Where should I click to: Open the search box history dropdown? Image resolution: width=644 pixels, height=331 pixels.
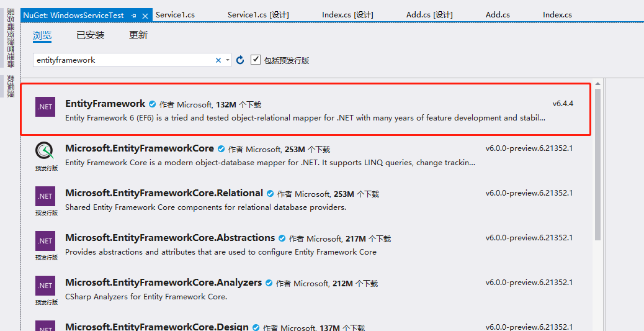[x=228, y=60]
